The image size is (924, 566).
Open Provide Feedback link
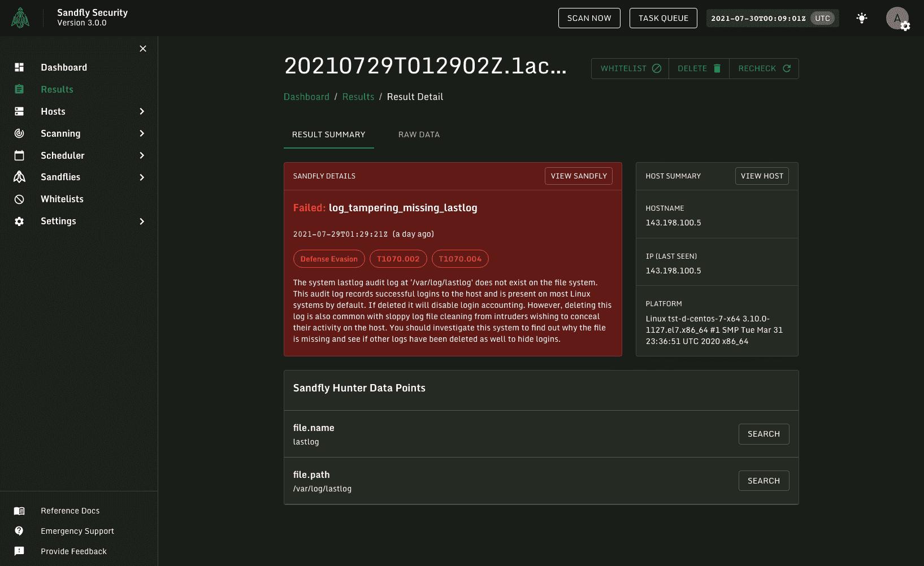click(73, 551)
